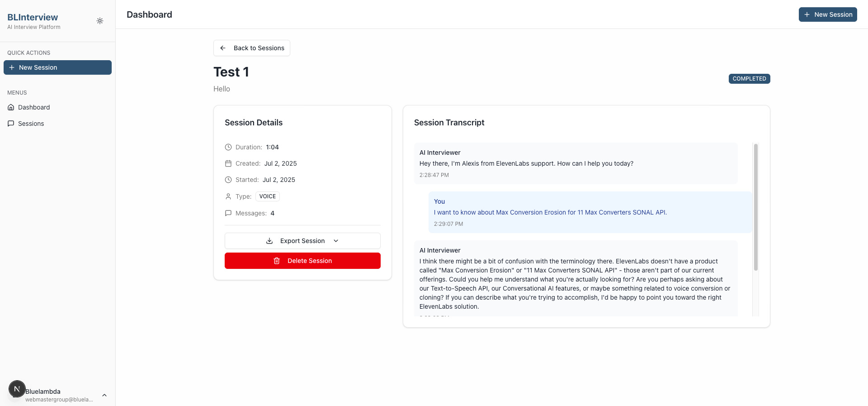This screenshot has width=868, height=406.
Task: Click the chat bubble icon beside Sessions
Action: click(x=11, y=124)
